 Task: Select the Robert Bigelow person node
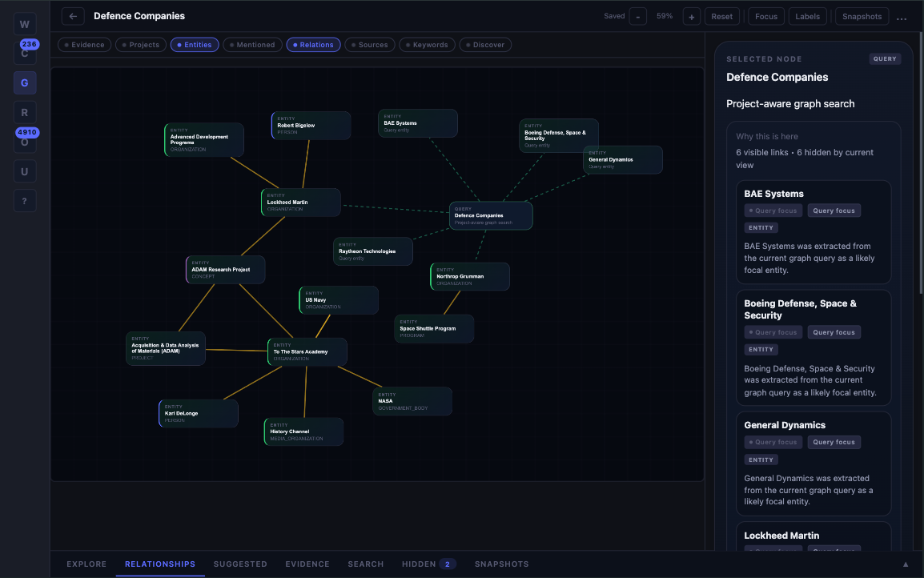(x=311, y=126)
